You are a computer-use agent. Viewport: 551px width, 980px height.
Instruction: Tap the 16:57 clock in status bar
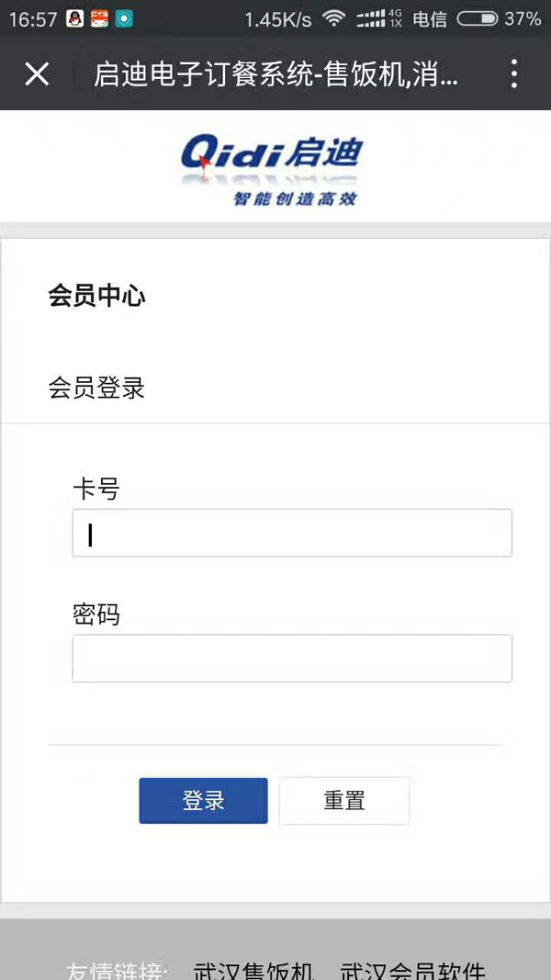(33, 18)
